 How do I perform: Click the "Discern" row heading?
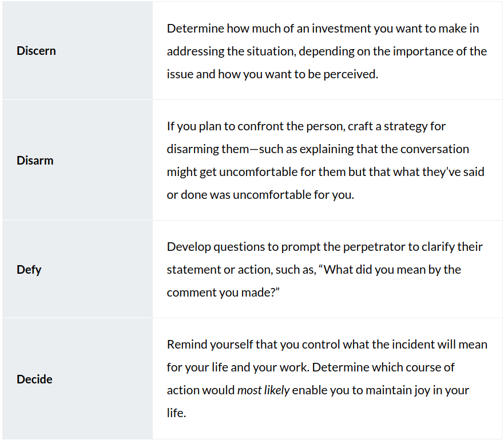tap(36, 51)
